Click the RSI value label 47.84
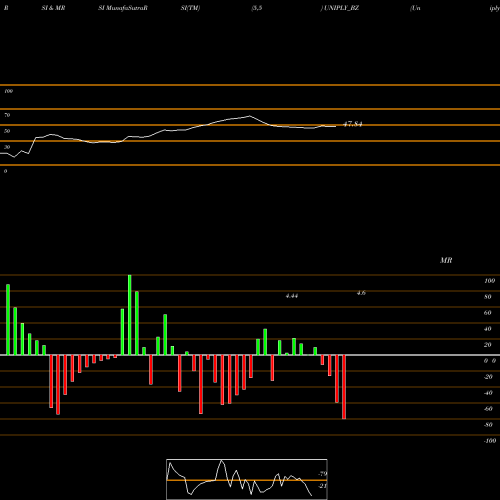The width and height of the screenshot is (500, 500). (353, 124)
